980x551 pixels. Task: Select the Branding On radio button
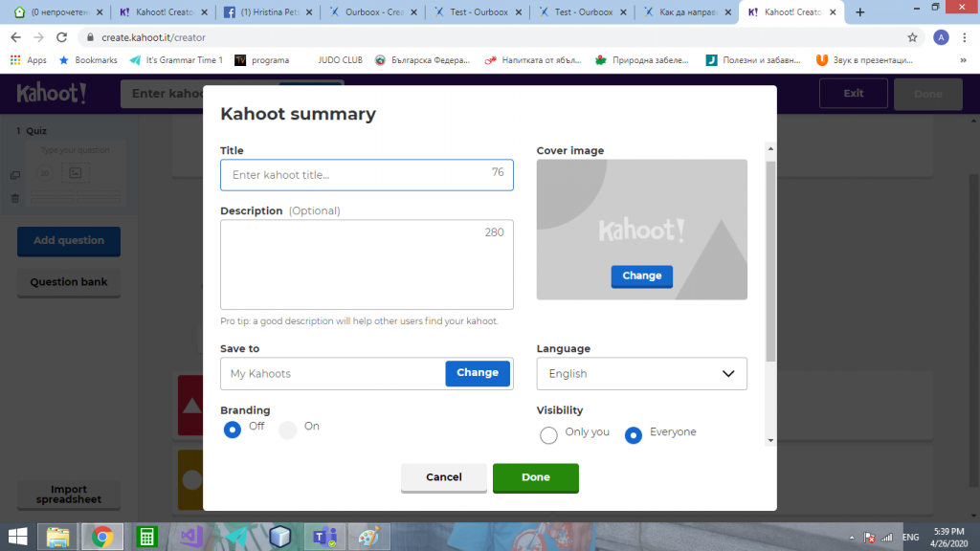point(287,430)
